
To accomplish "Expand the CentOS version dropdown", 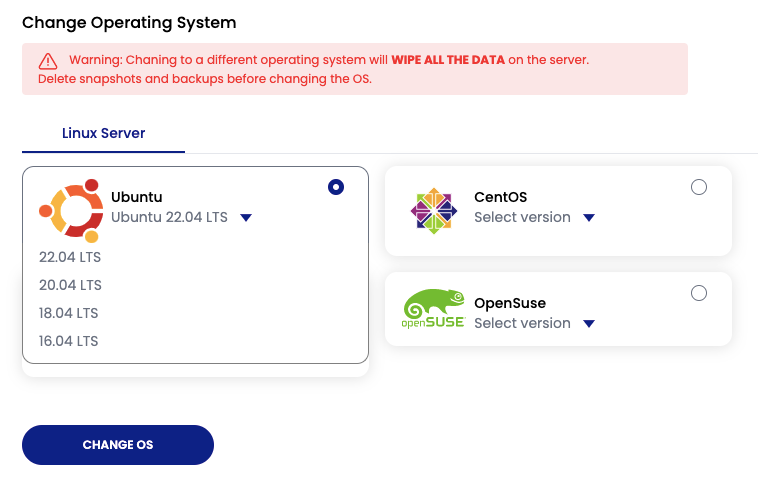I will point(589,218).
